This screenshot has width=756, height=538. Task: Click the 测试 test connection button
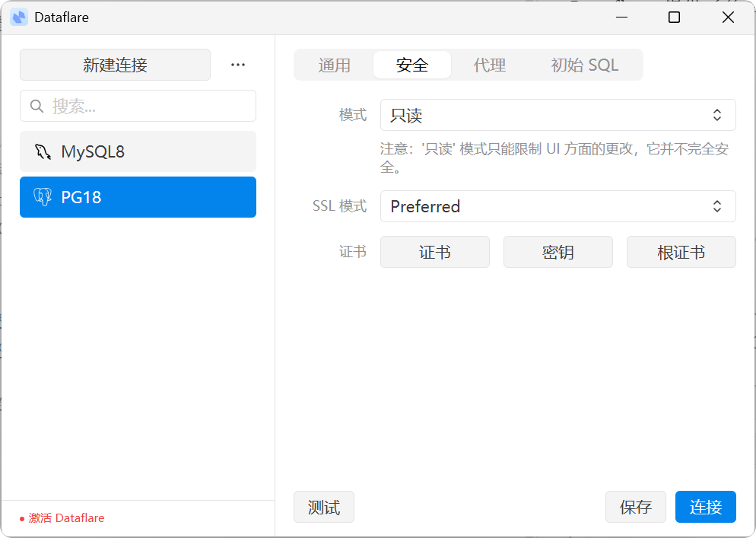pyautogui.click(x=324, y=507)
